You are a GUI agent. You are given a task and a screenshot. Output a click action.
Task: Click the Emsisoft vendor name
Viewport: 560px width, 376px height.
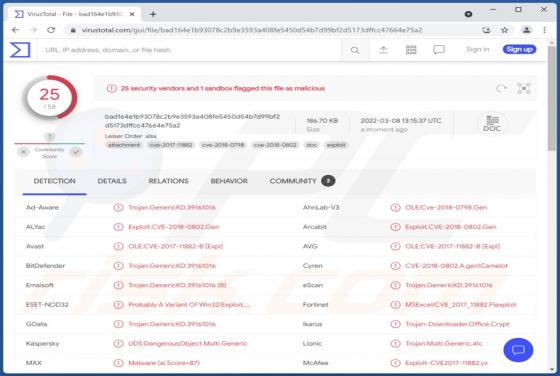(x=40, y=285)
